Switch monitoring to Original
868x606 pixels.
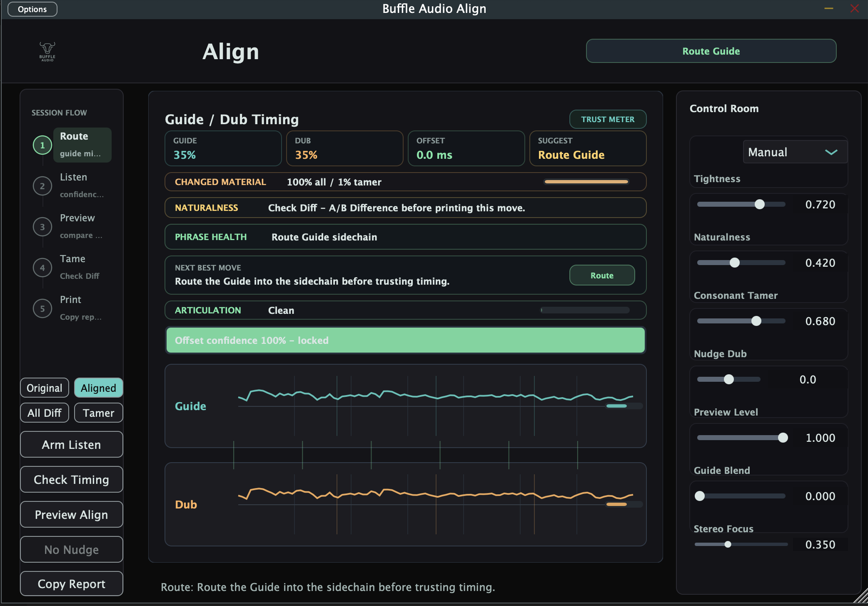pos(45,388)
